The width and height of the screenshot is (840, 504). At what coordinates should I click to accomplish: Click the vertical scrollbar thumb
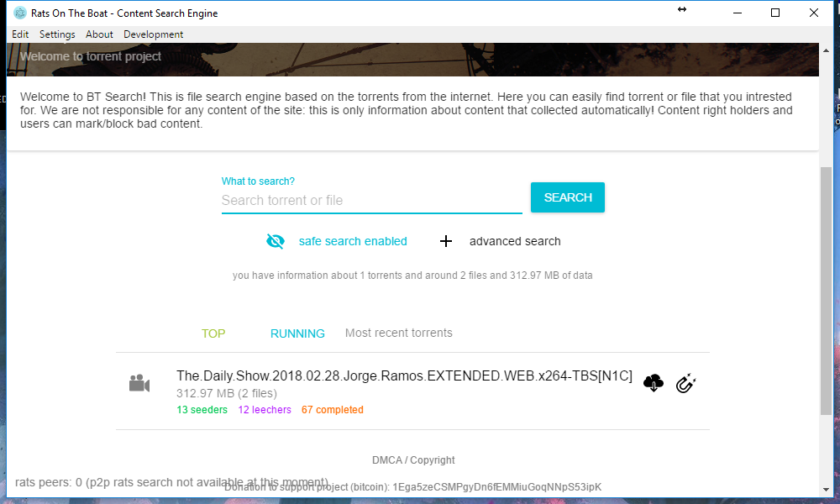[x=826, y=290]
